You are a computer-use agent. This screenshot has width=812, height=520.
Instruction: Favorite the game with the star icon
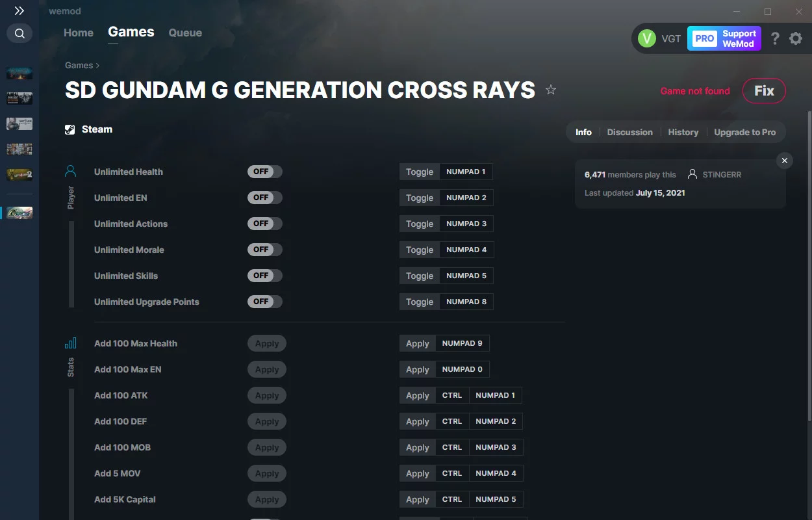(x=551, y=90)
